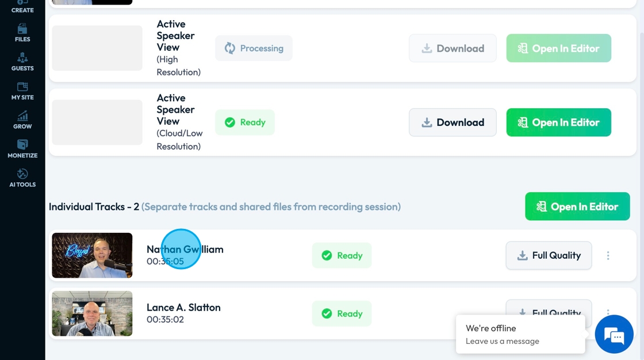Open Create section in sidebar
Screen dimensions: 644x360
pyautogui.click(x=22, y=7)
